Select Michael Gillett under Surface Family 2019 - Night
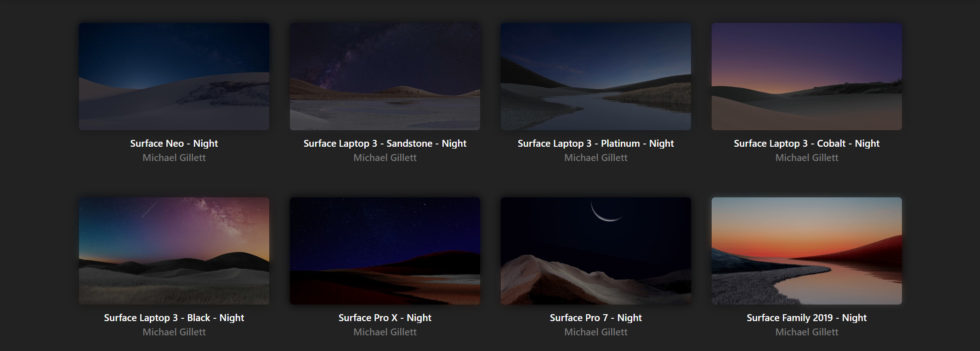Image resolution: width=980 pixels, height=351 pixels. tap(807, 332)
